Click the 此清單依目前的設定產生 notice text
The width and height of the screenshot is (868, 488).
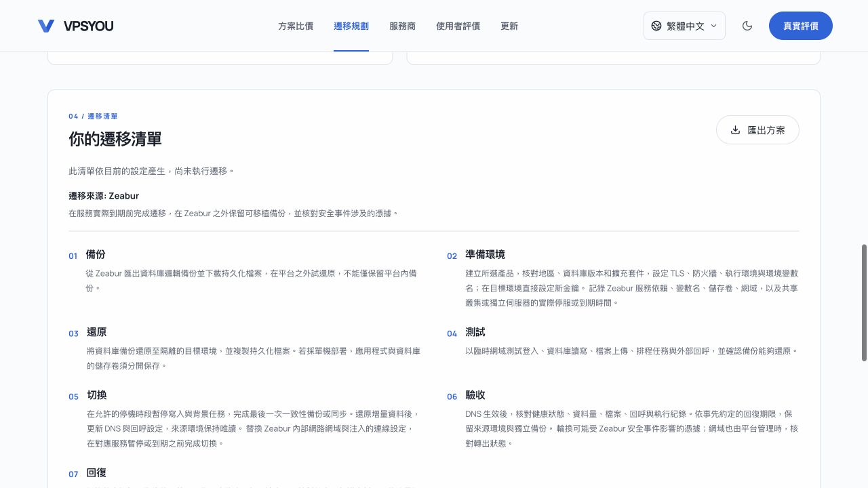click(151, 171)
